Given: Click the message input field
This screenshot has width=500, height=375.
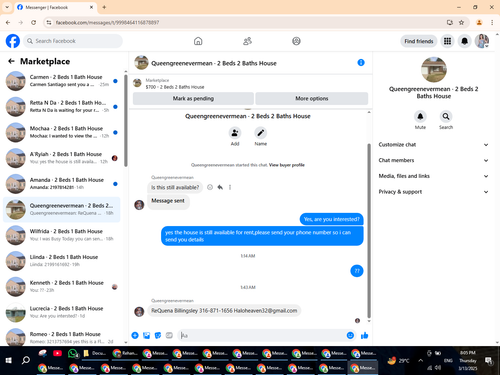Looking at the screenshot, I should click(262, 335).
